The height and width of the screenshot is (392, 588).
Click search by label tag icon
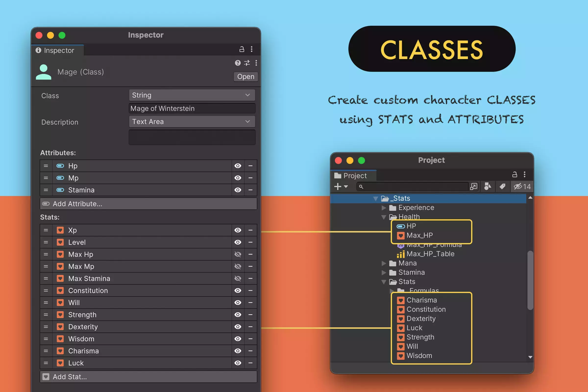tap(502, 186)
